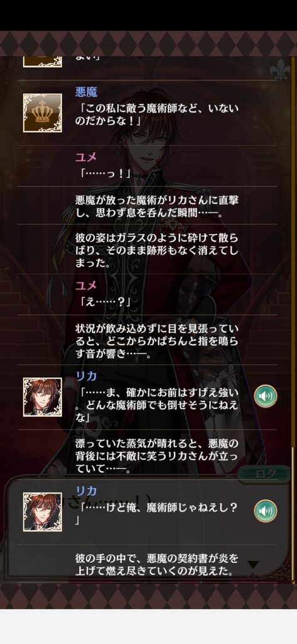Screen dimensions: 297x644
Task: Tap Rika's portrait beside "けど俺" line
Action: [43, 512]
